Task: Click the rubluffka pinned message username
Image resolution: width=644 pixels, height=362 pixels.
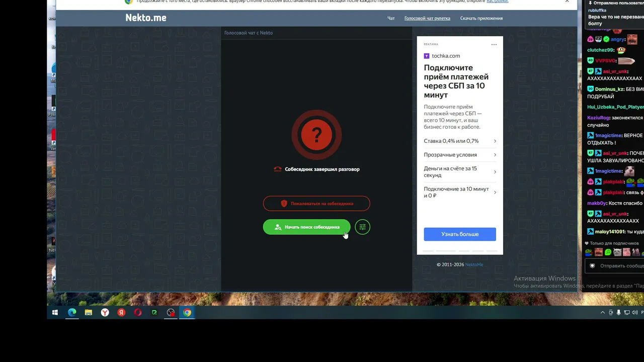Action: [x=597, y=10]
